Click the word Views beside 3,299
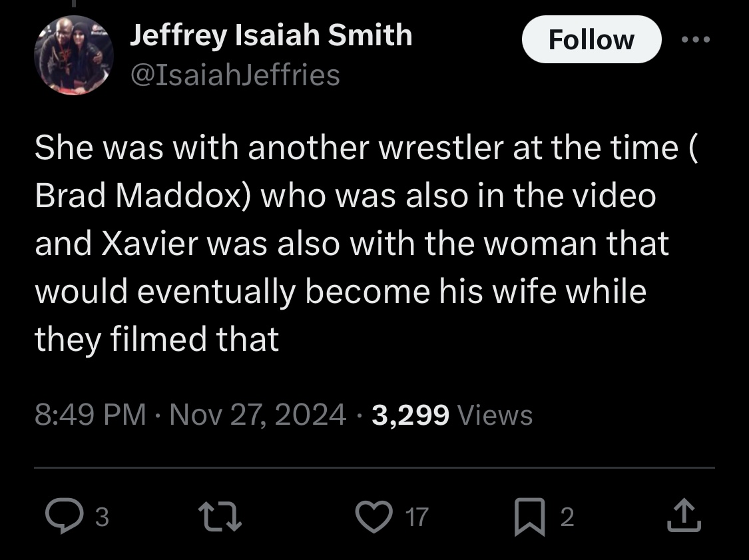 click(495, 416)
